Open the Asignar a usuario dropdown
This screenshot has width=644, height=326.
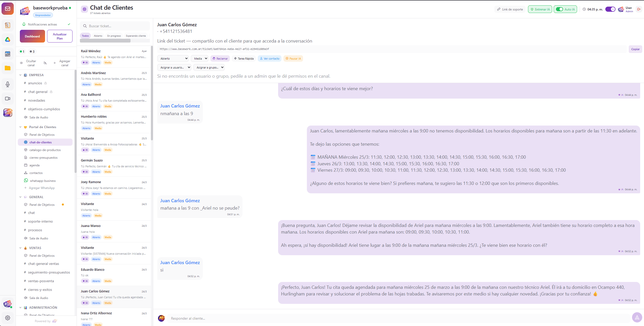[174, 67]
